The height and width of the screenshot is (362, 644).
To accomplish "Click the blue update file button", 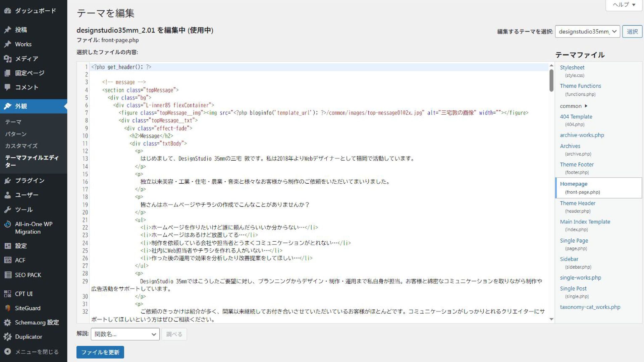I will click(x=100, y=352).
